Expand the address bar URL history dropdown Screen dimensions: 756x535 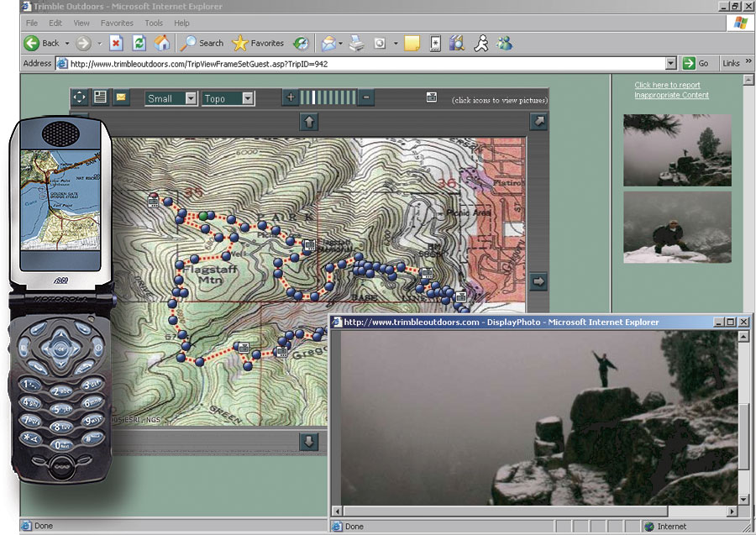[x=670, y=63]
